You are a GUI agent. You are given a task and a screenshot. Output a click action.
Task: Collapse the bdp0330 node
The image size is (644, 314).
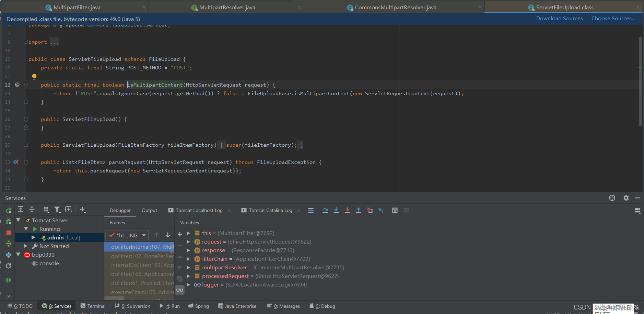tap(18, 255)
